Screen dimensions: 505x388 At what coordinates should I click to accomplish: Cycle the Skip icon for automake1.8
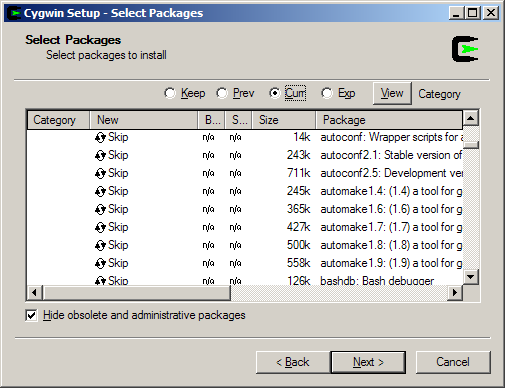pos(100,245)
